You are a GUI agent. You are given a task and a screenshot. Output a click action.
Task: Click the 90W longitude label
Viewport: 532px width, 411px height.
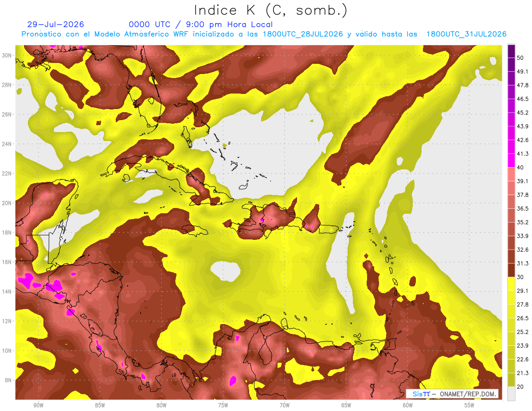38,405
